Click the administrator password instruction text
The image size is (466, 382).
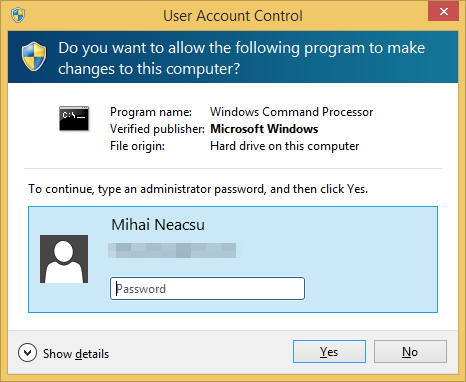pos(198,189)
